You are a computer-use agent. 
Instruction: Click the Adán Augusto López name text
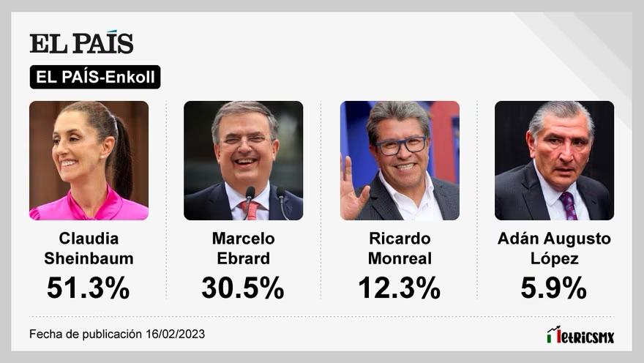coord(555,248)
